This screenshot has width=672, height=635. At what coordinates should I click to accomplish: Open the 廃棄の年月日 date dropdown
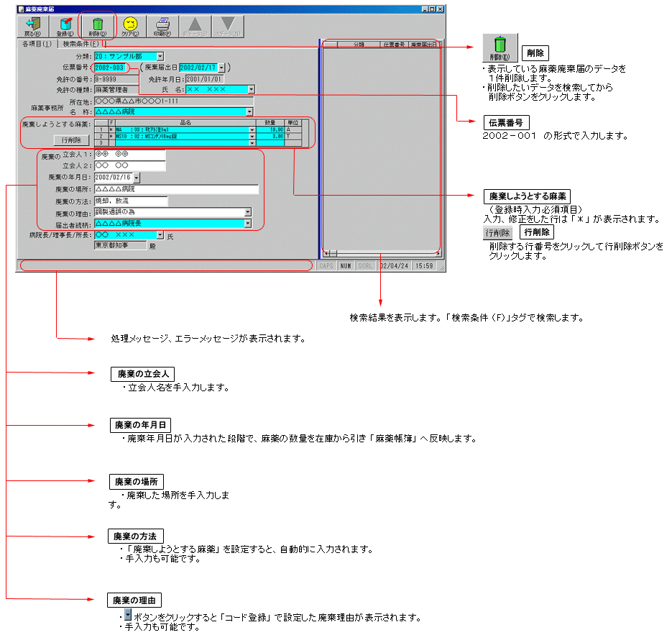pyautogui.click(x=137, y=177)
